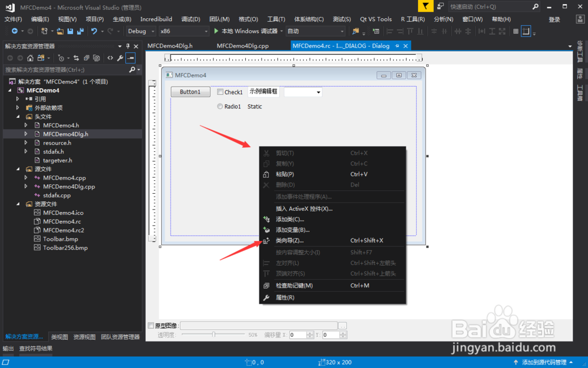This screenshot has height=368, width=588.
Task: Click the Navigate Backward toolbar arrow
Action: [15, 31]
